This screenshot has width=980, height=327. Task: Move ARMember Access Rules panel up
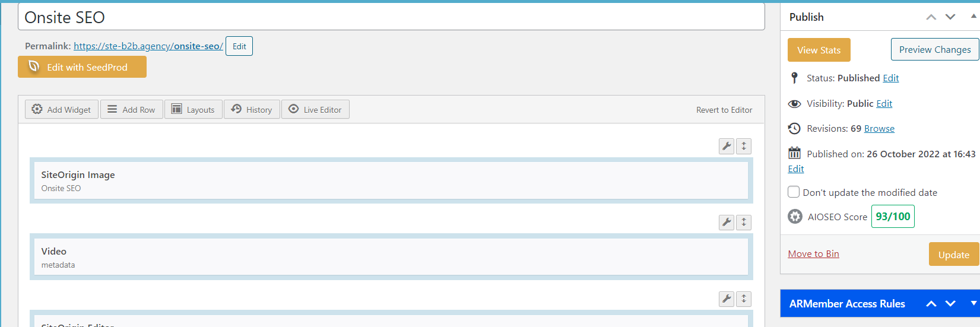click(x=931, y=304)
